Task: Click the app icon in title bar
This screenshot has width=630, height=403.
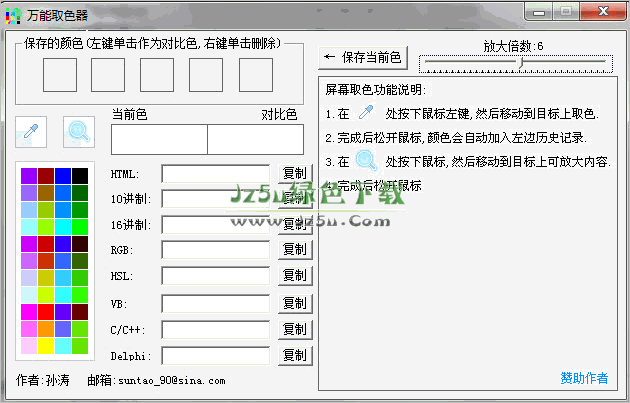Action: tap(14, 13)
